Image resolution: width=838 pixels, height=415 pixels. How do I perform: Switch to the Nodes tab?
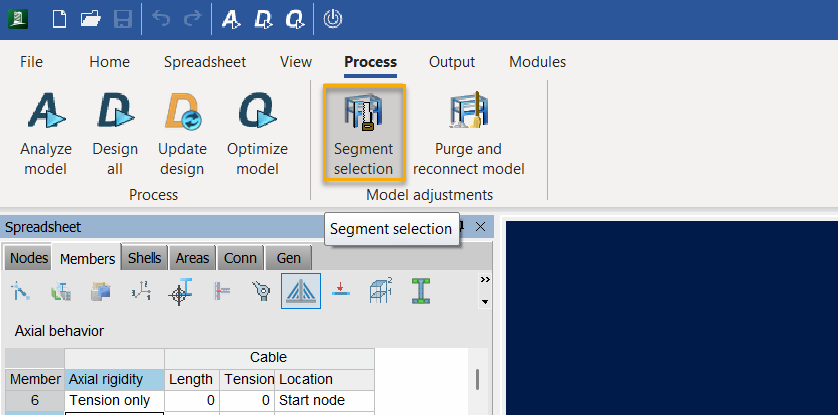pos(29,258)
